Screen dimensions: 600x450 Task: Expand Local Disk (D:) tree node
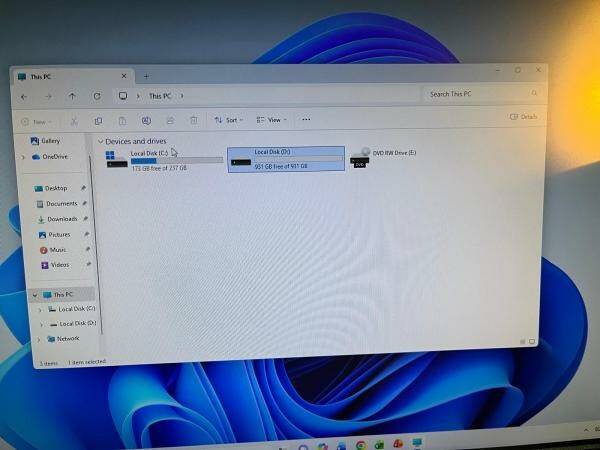[41, 325]
